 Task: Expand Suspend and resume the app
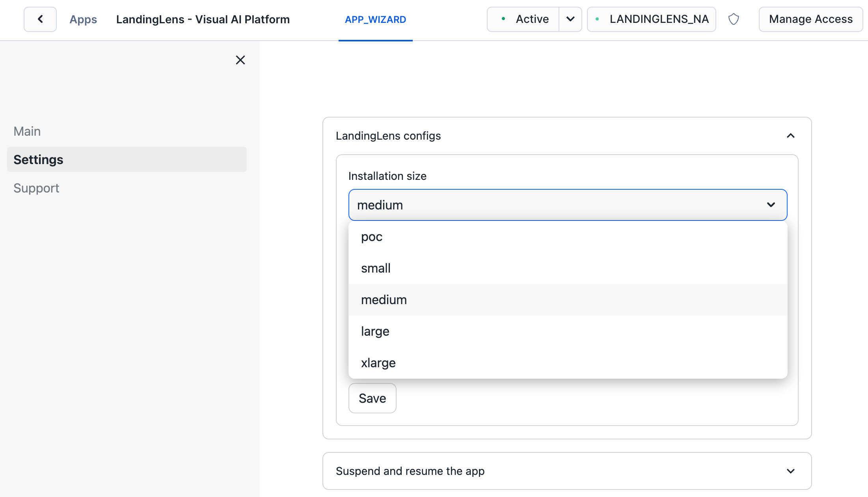click(x=790, y=471)
